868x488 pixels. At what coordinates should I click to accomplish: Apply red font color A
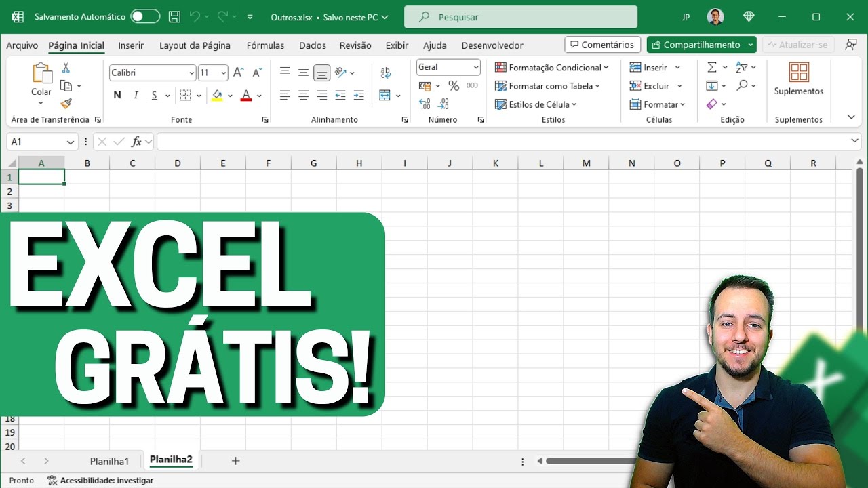point(246,96)
